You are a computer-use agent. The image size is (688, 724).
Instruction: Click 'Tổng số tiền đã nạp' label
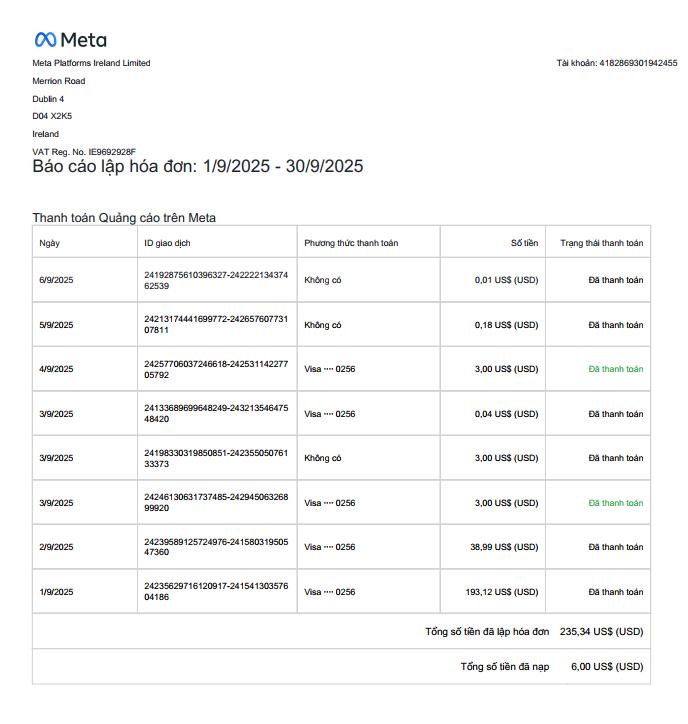tap(505, 667)
